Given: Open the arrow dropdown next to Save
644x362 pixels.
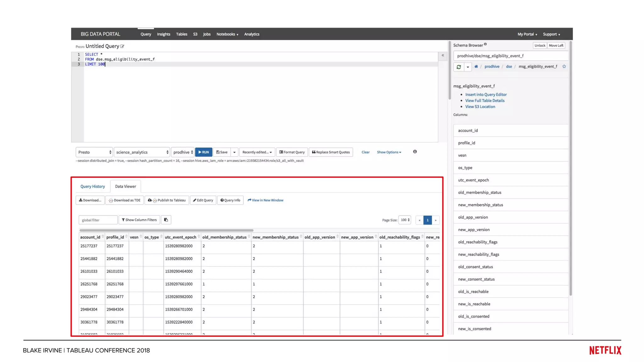Looking at the screenshot, I should pos(234,152).
